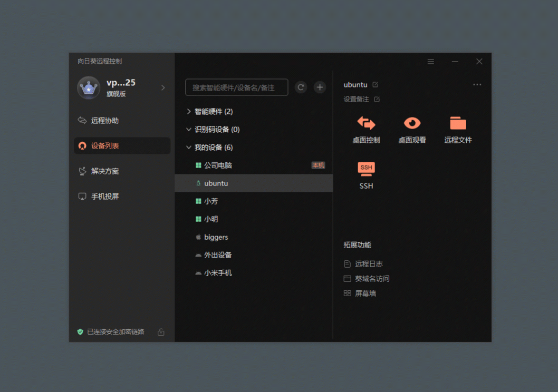This screenshot has width=558, height=392.
Task: Click the device search input field
Action: (236, 87)
